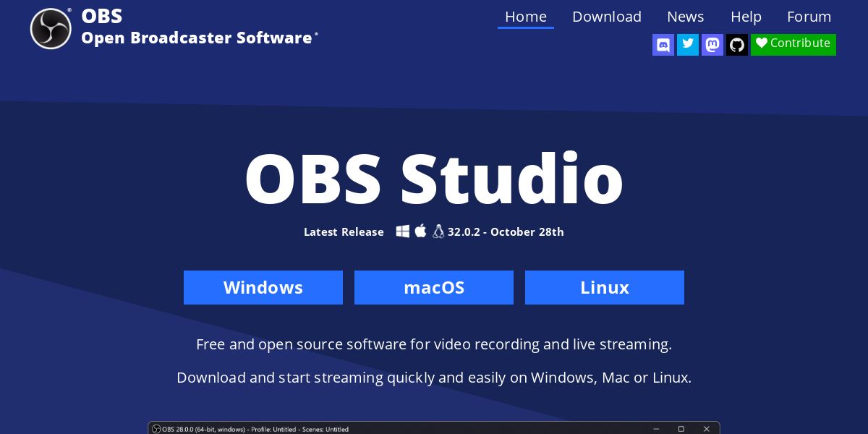Click the OBS 28.0.0 screenshot title bar
Image resolution: width=868 pixels, height=434 pixels.
[x=434, y=428]
